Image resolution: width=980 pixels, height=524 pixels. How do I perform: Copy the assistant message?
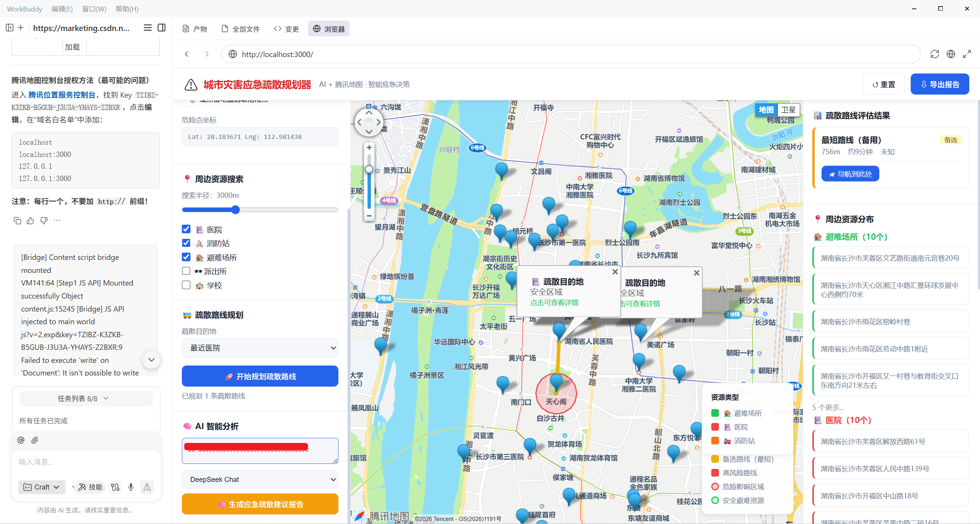point(17,220)
